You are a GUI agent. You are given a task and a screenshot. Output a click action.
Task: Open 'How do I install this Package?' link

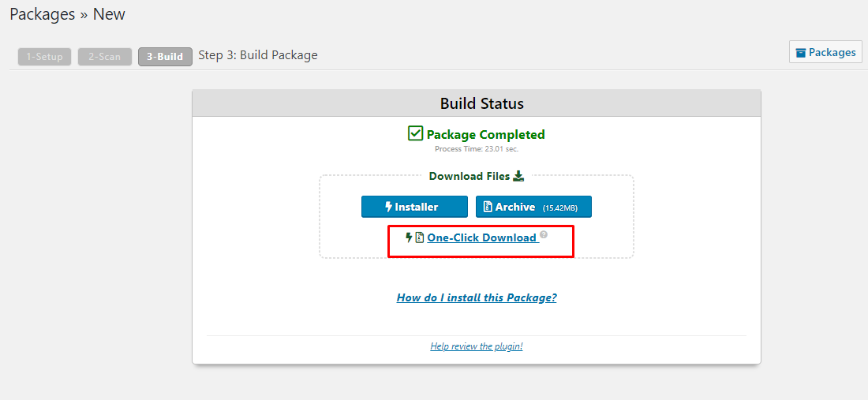477,297
